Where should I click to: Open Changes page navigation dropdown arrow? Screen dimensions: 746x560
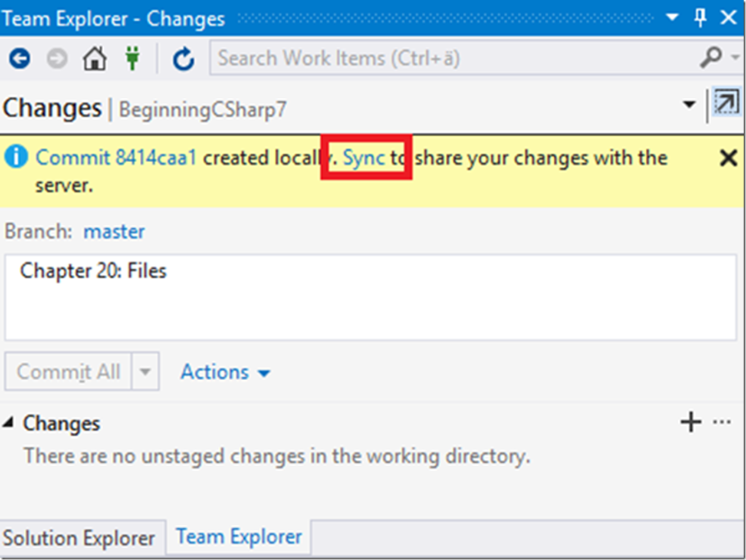click(688, 105)
